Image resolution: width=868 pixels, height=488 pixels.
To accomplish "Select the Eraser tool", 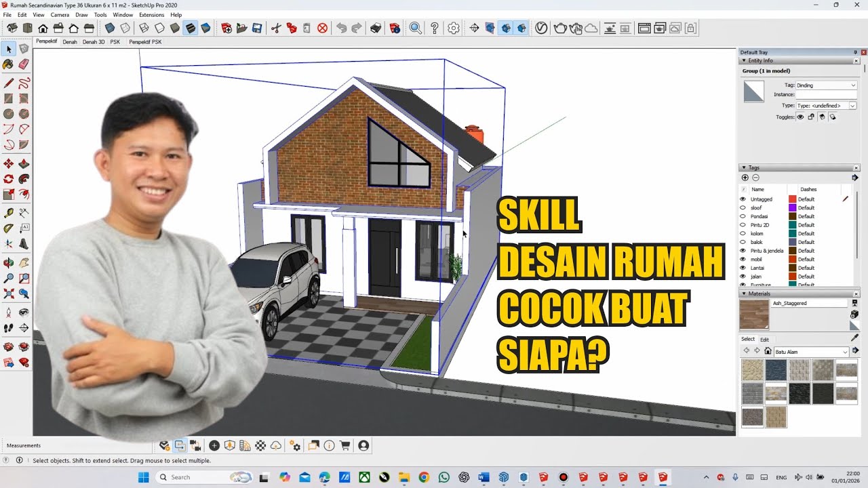I will (x=24, y=64).
